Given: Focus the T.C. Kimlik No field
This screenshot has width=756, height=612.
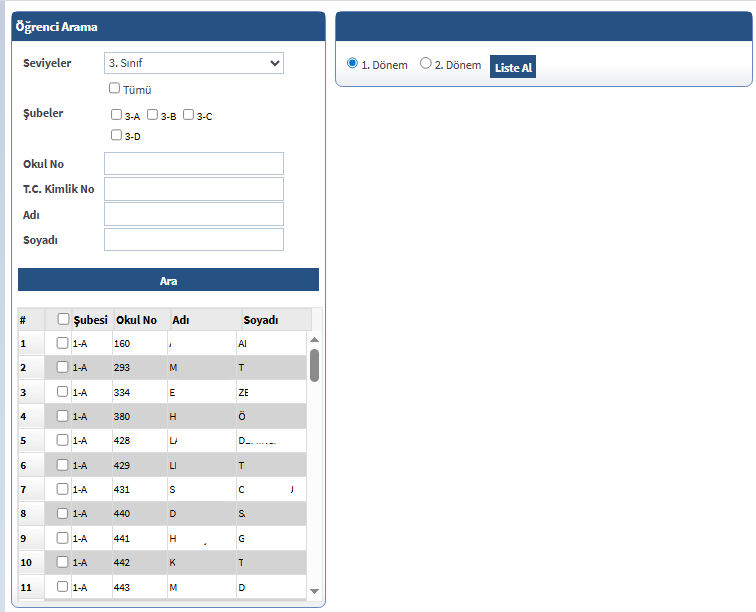Looking at the screenshot, I should 193,189.
